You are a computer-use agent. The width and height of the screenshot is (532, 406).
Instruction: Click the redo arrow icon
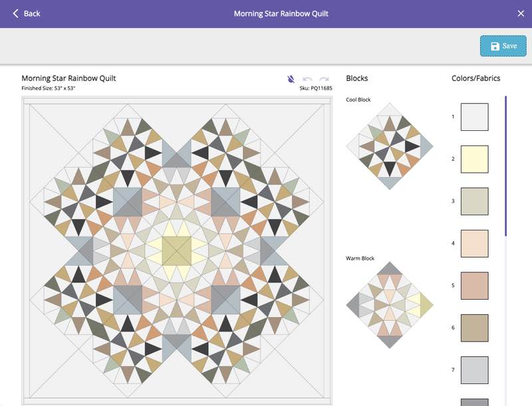(324, 78)
